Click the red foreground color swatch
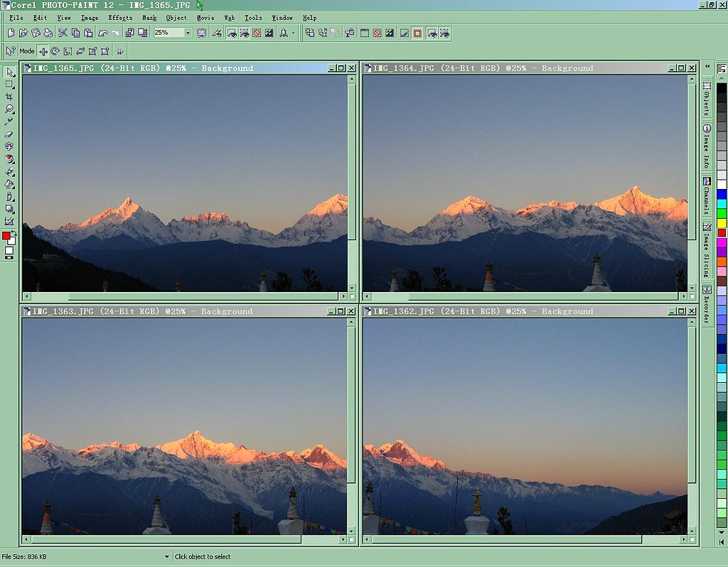Image resolution: width=728 pixels, height=567 pixels. (6, 236)
